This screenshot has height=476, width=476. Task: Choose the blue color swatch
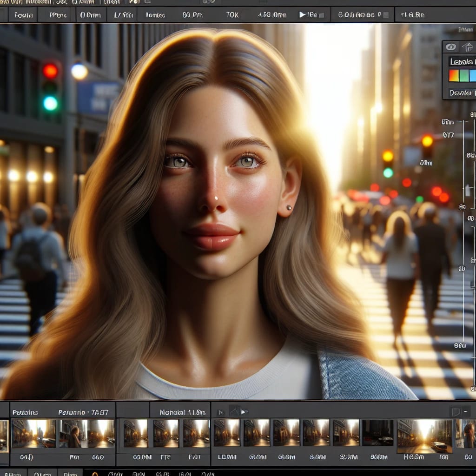473,76
